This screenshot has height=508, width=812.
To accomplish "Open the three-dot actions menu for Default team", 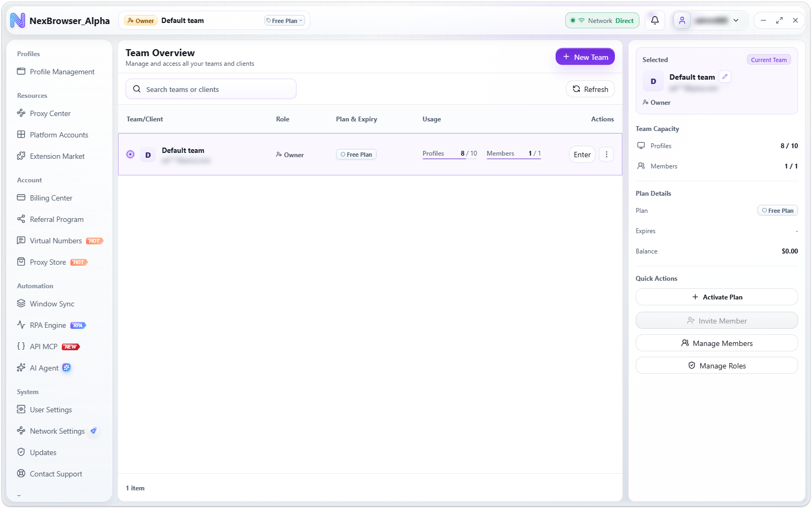I will pos(606,155).
